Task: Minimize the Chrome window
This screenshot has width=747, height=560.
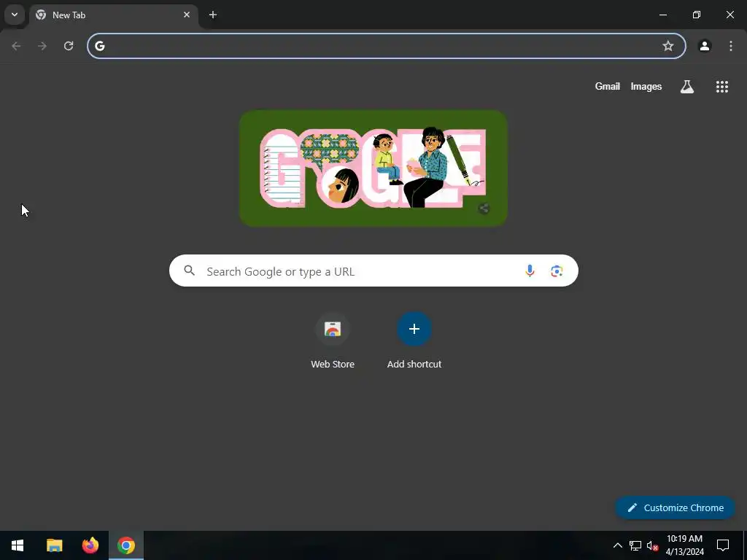Action: click(662, 15)
